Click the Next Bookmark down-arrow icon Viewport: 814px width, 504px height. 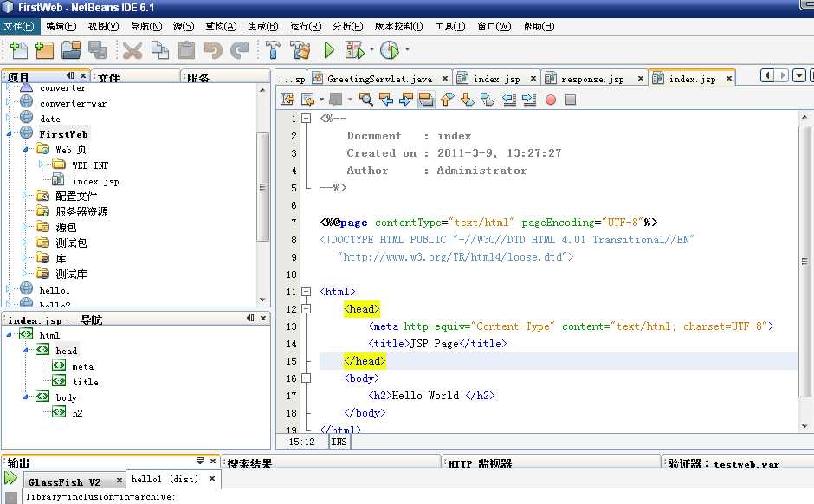(x=468, y=99)
